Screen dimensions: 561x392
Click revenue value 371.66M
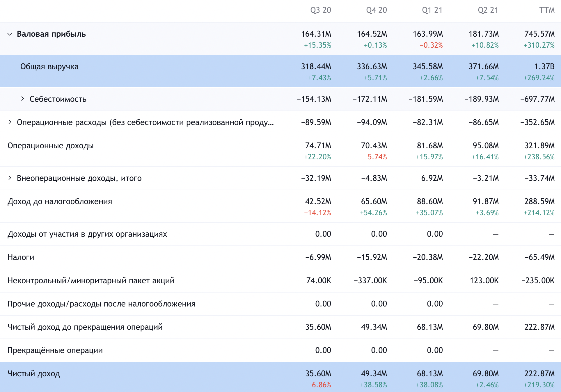point(484,67)
